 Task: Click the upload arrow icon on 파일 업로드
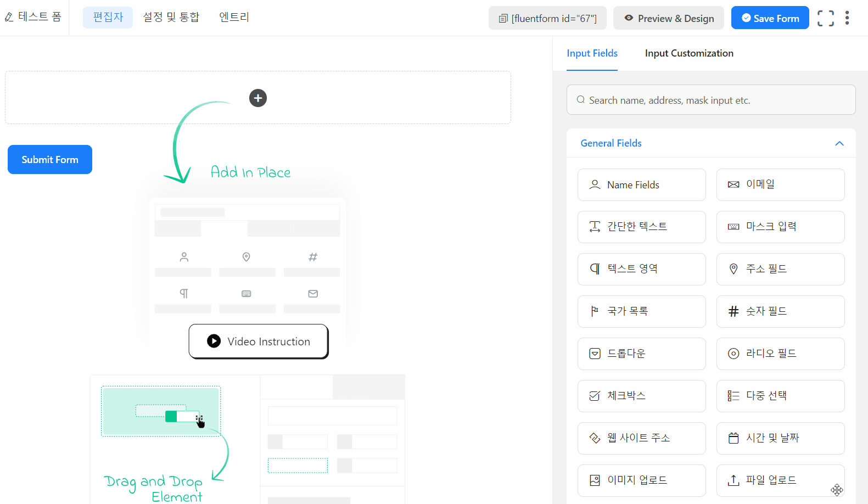pyautogui.click(x=733, y=480)
